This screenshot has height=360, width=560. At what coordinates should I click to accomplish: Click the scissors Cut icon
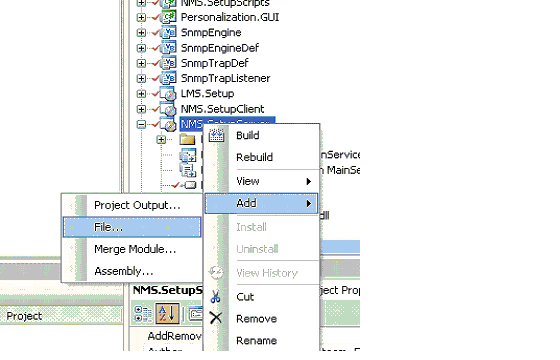215,297
